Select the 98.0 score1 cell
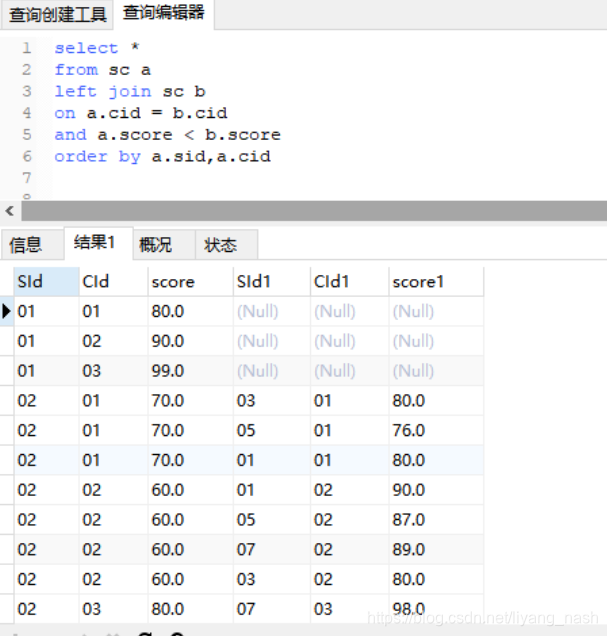The image size is (607, 636). [x=436, y=609]
